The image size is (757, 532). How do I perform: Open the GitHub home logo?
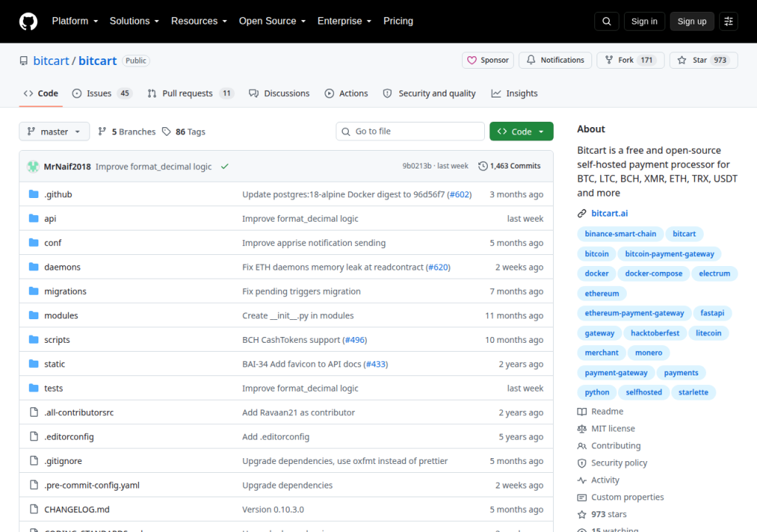[x=28, y=21]
